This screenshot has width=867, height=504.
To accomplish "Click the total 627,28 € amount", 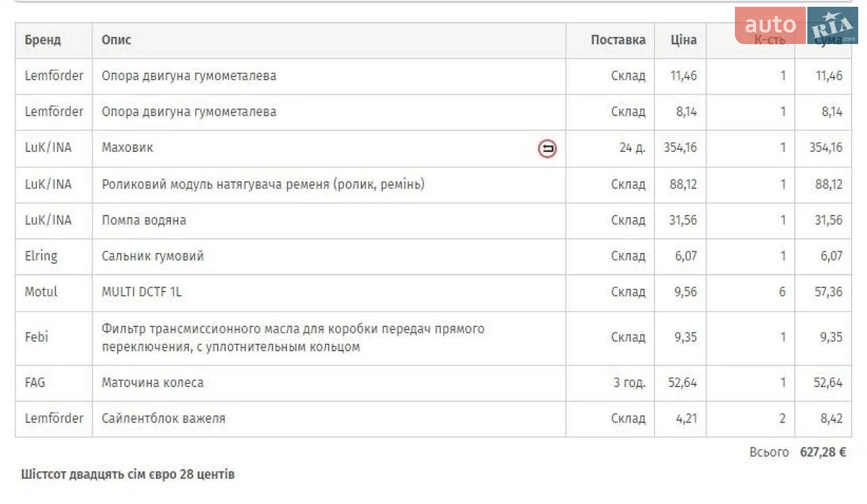I will pos(823,453).
